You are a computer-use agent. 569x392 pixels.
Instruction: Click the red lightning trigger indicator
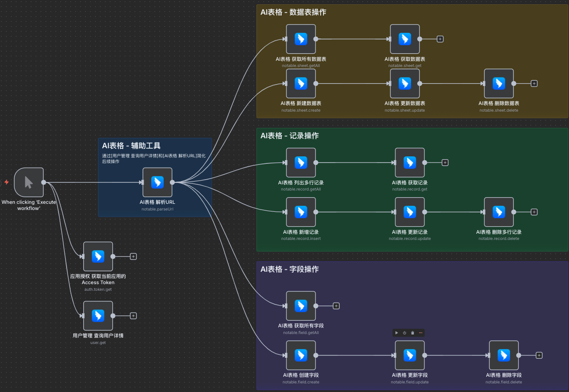pyautogui.click(x=7, y=182)
